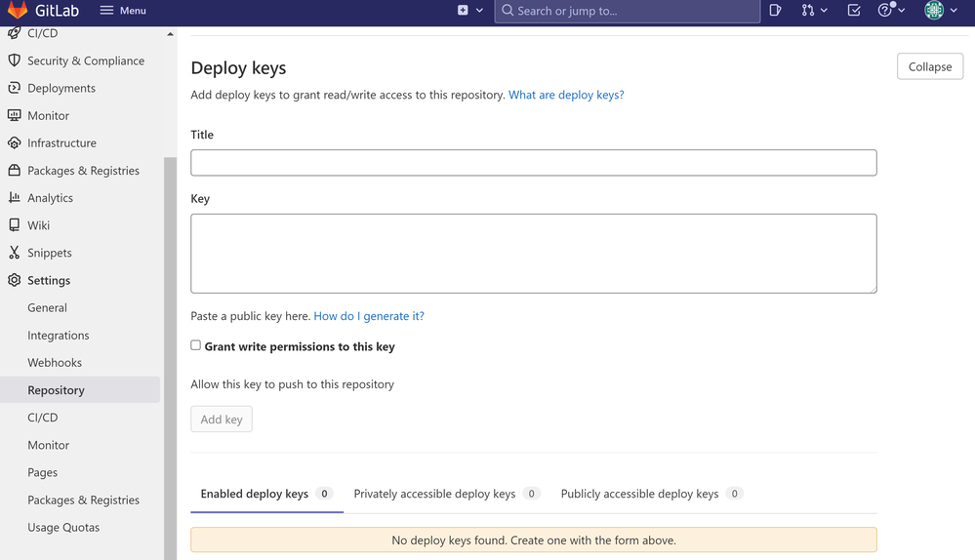Expand the merge requests dropdown chevron
This screenshot has height=560, width=975.
coord(824,11)
